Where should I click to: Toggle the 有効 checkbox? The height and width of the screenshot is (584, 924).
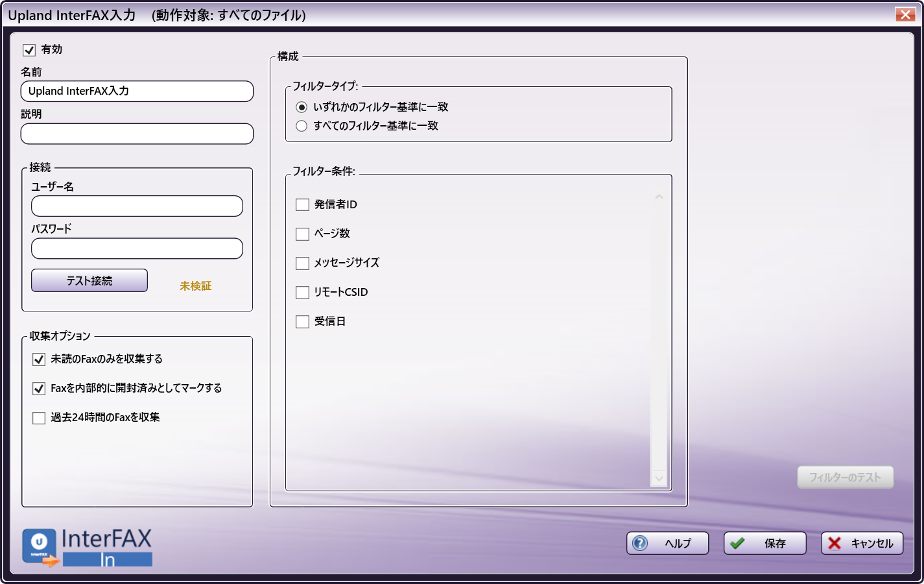pyautogui.click(x=29, y=50)
